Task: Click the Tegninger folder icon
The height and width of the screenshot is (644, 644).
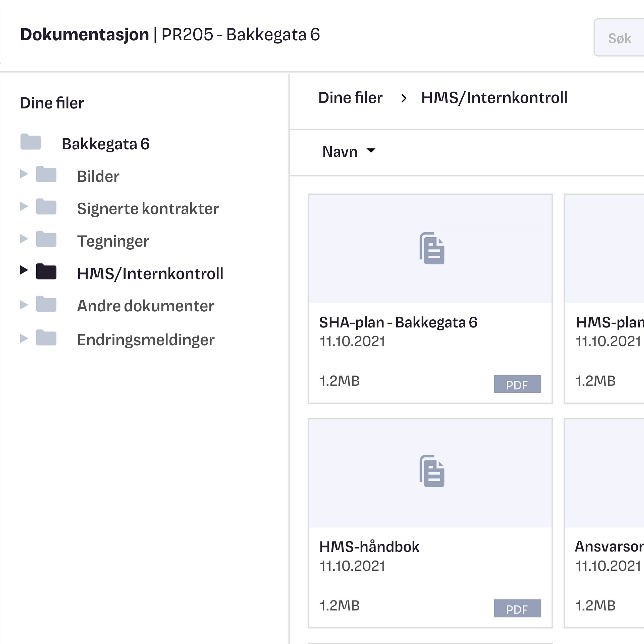Action: (46, 239)
